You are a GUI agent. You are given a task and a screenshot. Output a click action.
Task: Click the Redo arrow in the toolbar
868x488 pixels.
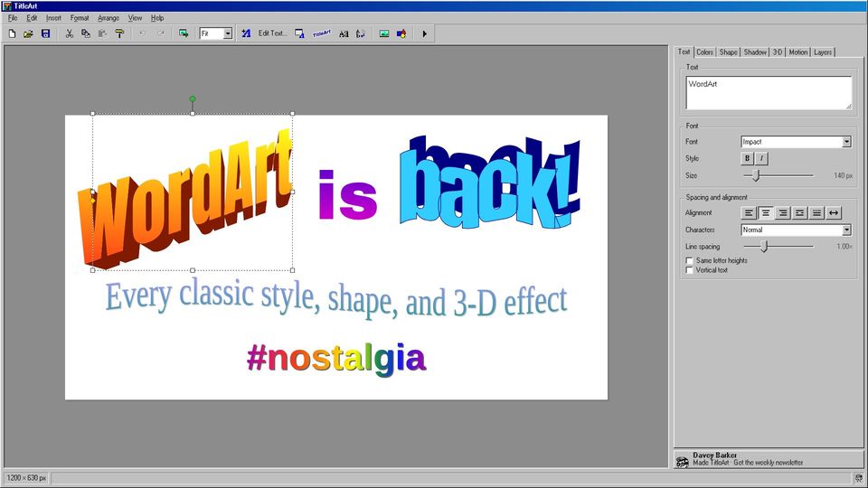tap(161, 33)
